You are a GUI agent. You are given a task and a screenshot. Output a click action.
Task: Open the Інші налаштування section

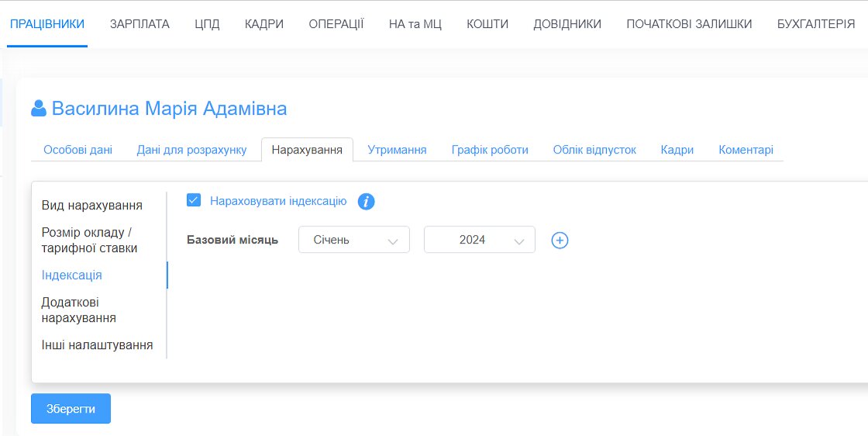[x=97, y=344]
